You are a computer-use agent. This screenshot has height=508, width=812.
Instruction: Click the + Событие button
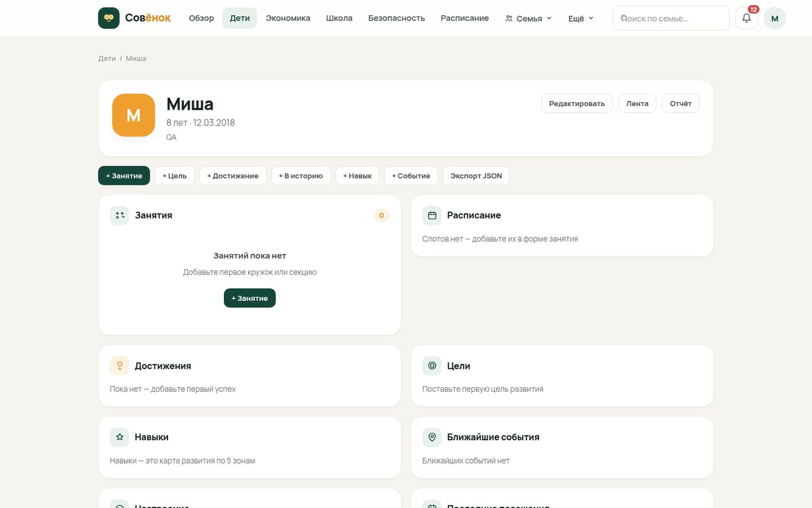pyautogui.click(x=411, y=176)
